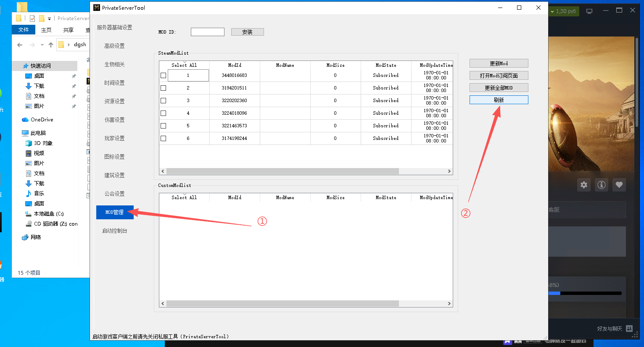Viewport: 644px width, 347px height.
Task: Click the heart favorite icon
Action: point(619,185)
